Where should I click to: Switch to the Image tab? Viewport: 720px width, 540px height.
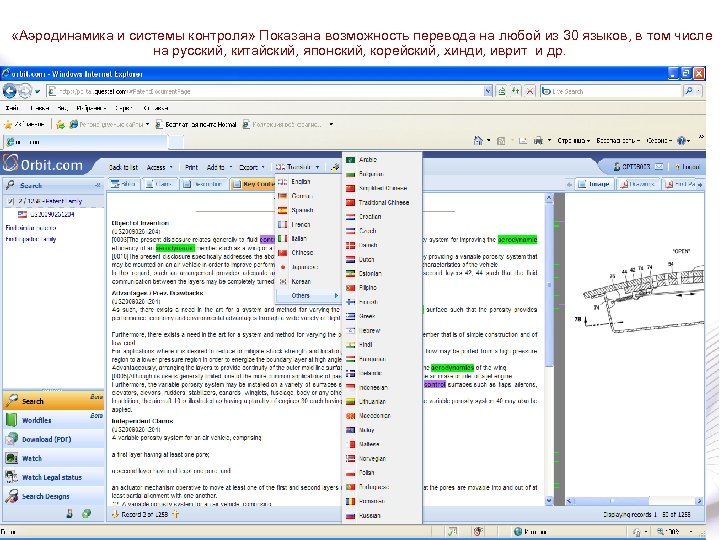coord(594,184)
